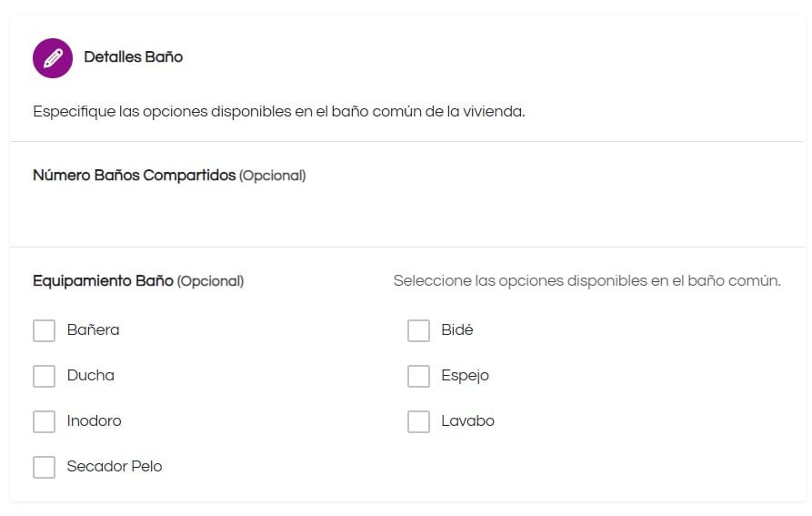Click the Ducha label text
Image resolution: width=812 pixels, height=516 pixels.
(x=91, y=376)
